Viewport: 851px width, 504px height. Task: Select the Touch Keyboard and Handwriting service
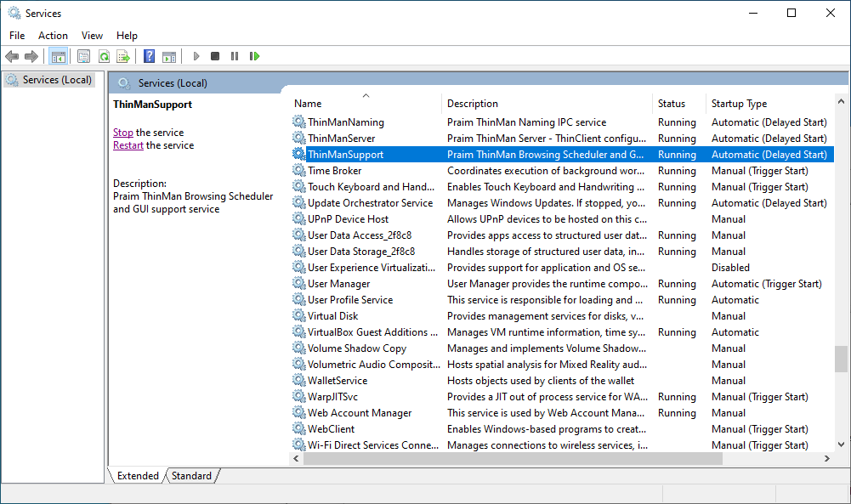point(561,187)
